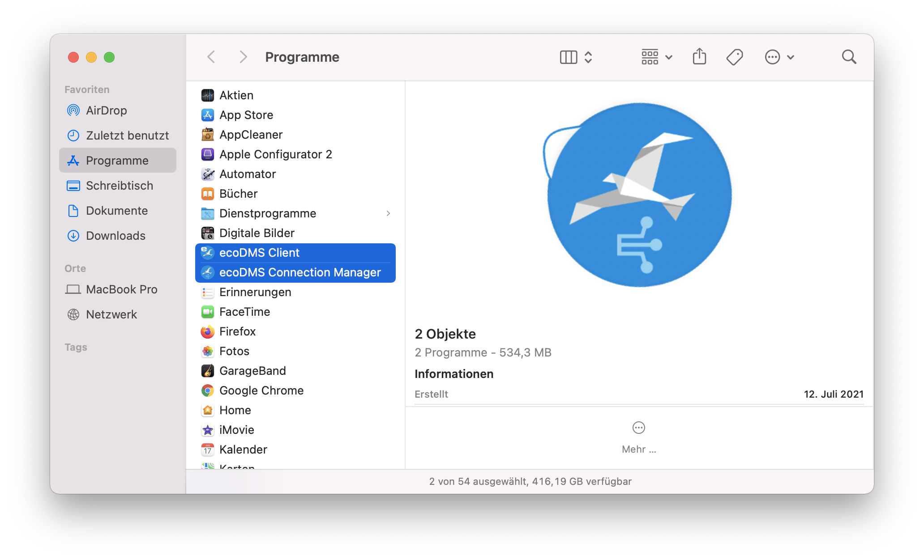
Task: Open the grouping options dropdown
Action: pyautogui.click(x=656, y=57)
